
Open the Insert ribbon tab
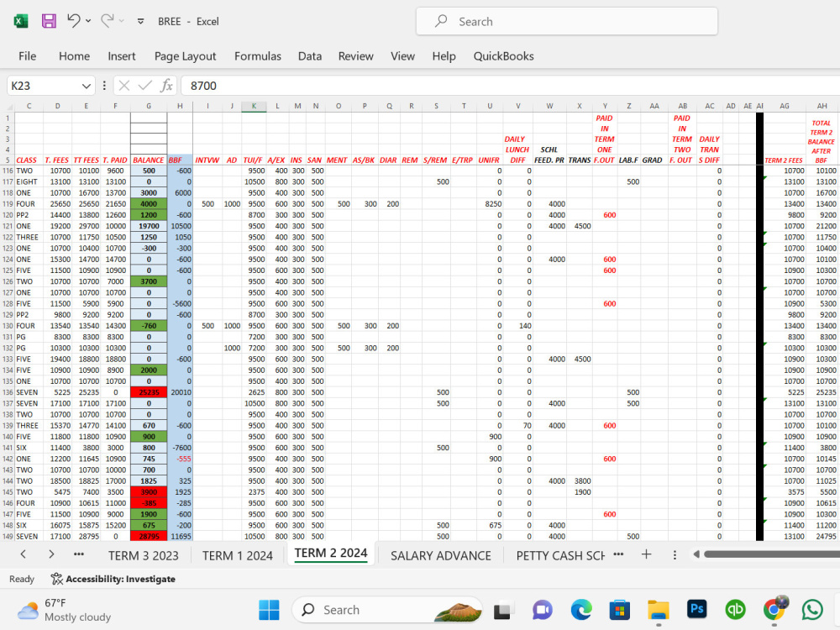(x=122, y=56)
